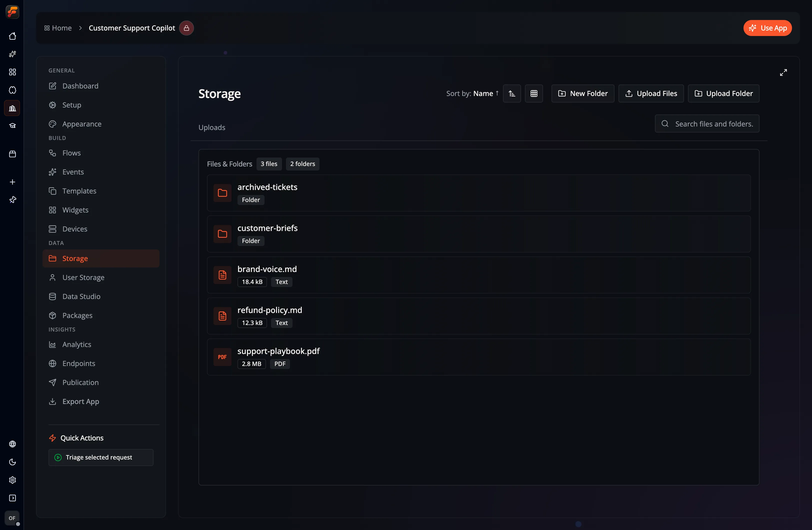Open the apps grid icon in the left rail
This screenshot has width=812, height=530.
(x=12, y=72)
